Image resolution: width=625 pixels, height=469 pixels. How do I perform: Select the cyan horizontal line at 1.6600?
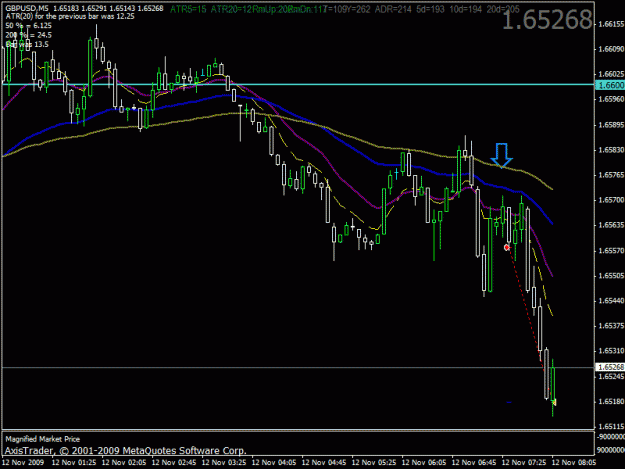[x=298, y=84]
